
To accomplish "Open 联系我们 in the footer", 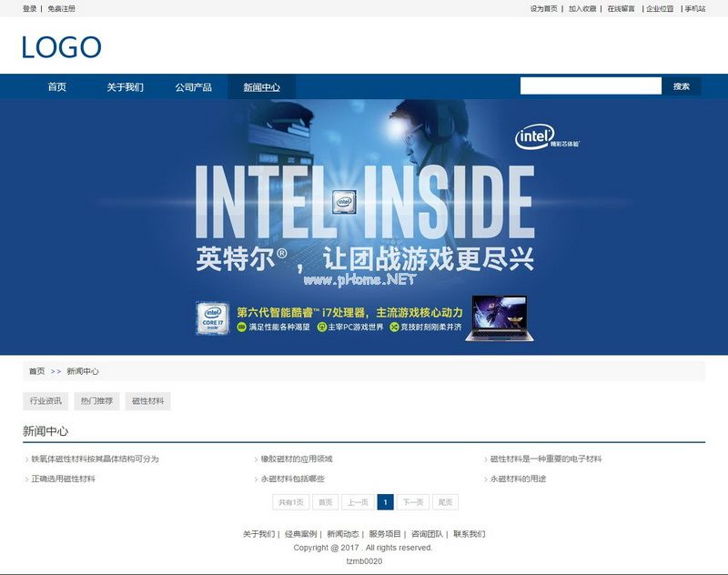I will pyautogui.click(x=470, y=534).
